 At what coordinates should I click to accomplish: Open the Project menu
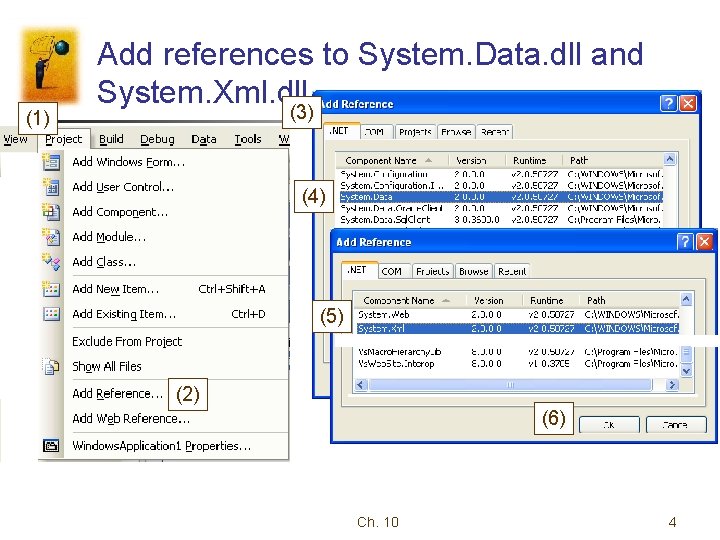63,139
